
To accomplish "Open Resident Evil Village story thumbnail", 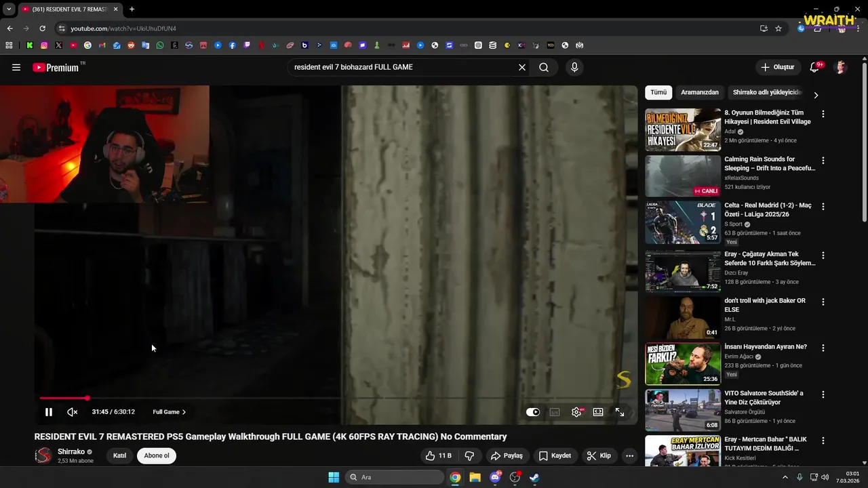I will pos(683,129).
